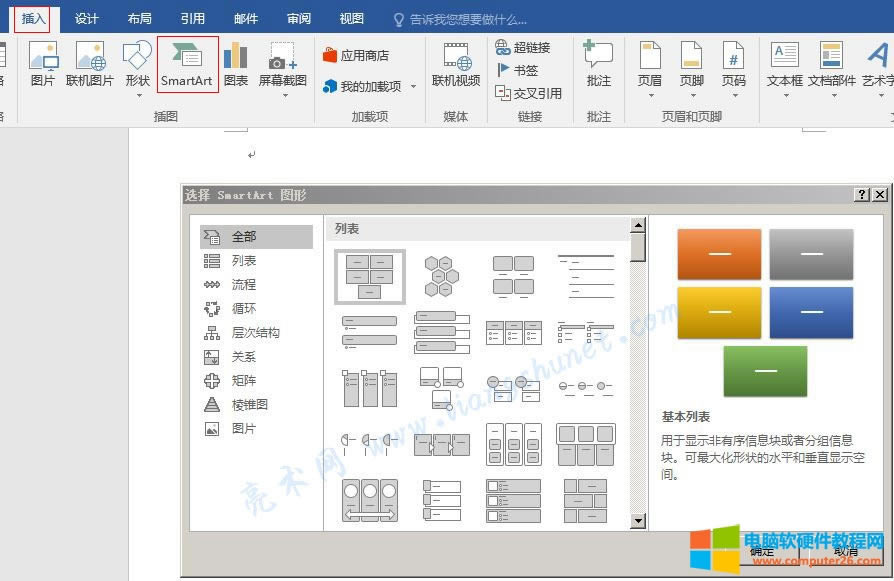Select the 关系 relationship category
894x581 pixels.
pos(256,357)
